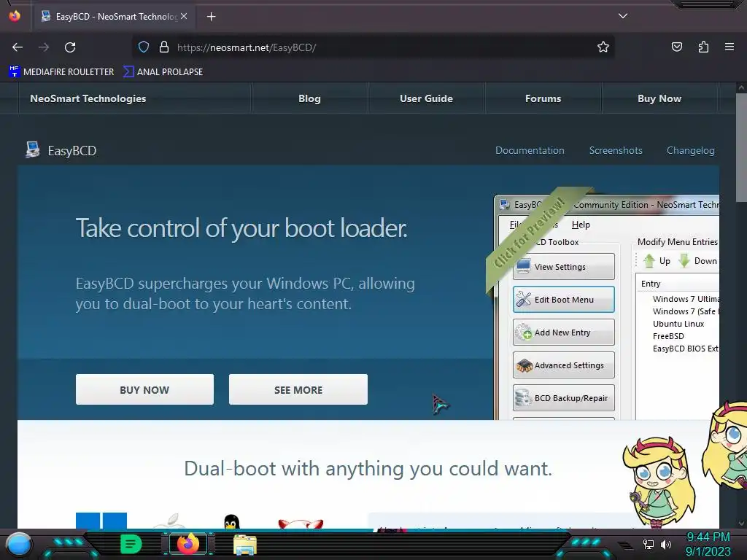Bookmark page with the star icon
Screen dimensions: 747x560
point(603,47)
